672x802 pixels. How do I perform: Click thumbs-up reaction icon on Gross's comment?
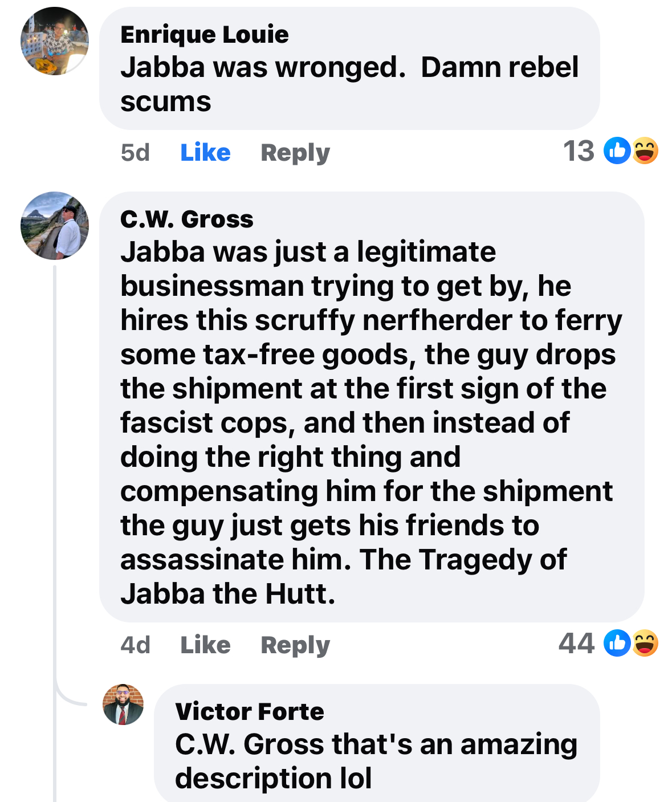pos(617,644)
